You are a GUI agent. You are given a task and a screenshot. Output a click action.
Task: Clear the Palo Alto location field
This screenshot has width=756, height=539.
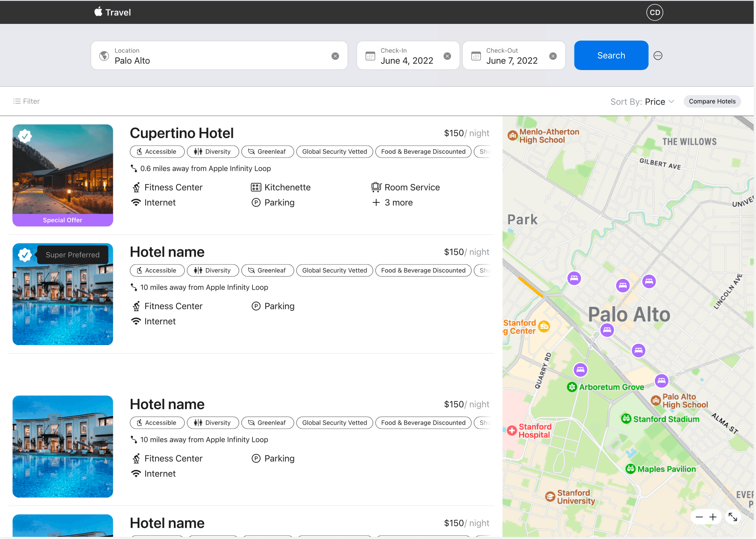(335, 56)
